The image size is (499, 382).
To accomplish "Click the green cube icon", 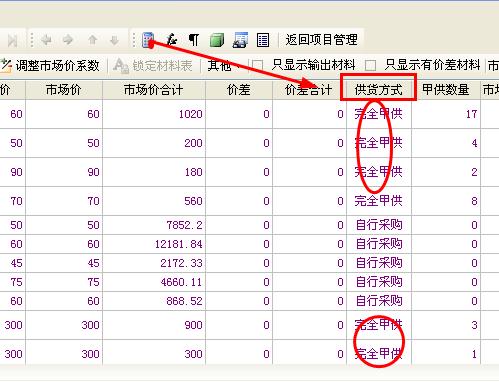I will [217, 40].
